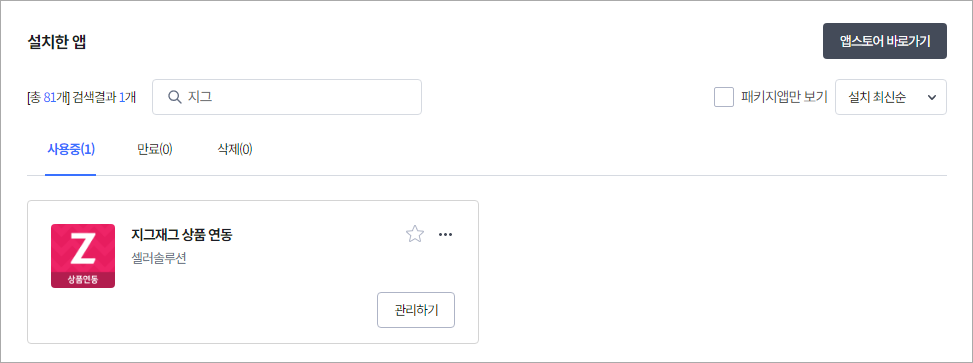Open the 지그재그 상품 연동 app title
Screen dimensions: 973x363
(x=182, y=235)
